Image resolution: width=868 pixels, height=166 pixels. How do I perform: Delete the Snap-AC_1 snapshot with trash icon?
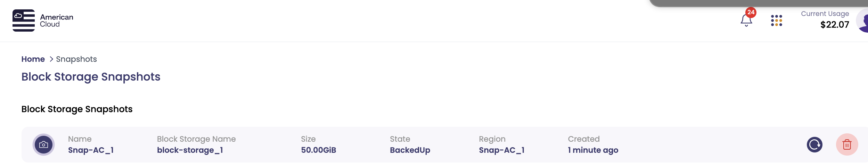pyautogui.click(x=847, y=144)
